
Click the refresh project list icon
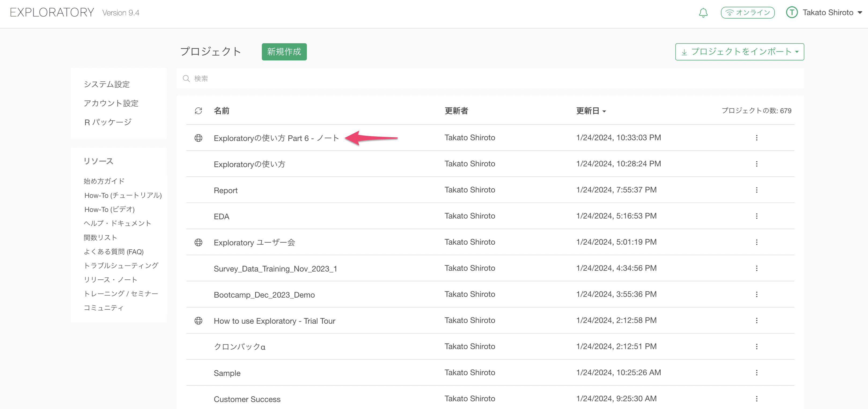tap(198, 111)
